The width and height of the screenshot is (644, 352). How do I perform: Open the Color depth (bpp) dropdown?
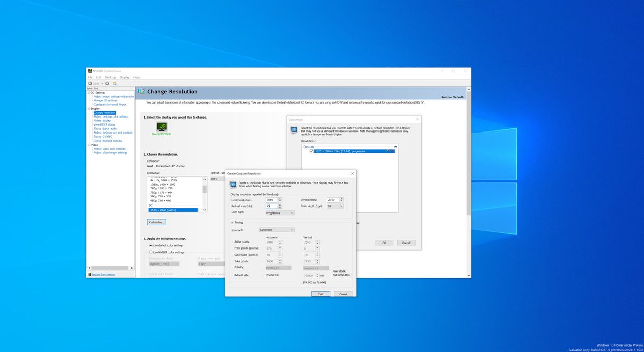click(x=335, y=206)
